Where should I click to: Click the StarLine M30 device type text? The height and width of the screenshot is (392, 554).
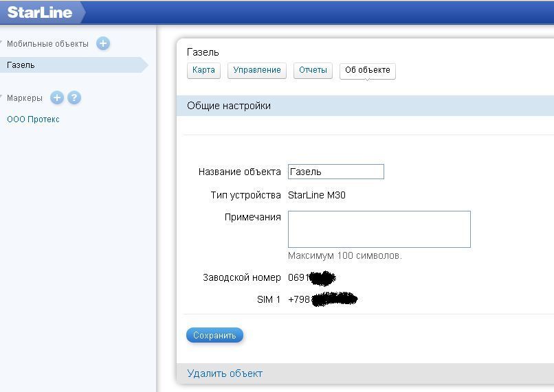point(316,195)
